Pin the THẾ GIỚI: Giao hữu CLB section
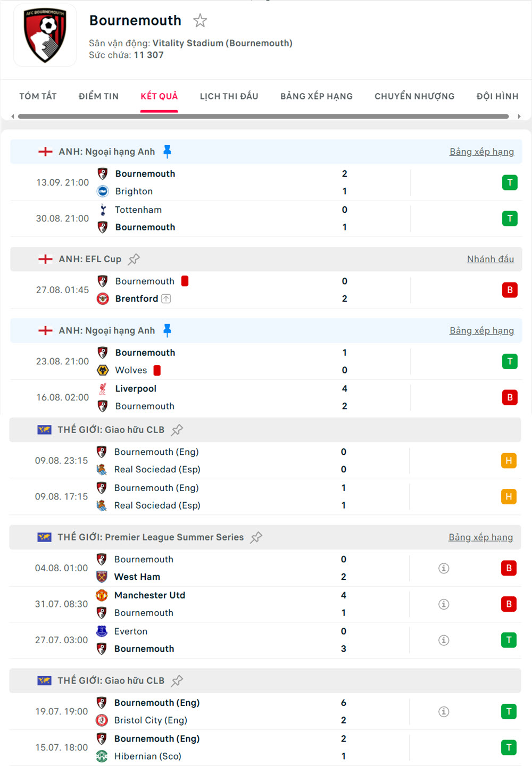Viewport: 532px width, 766px height. [x=177, y=429]
